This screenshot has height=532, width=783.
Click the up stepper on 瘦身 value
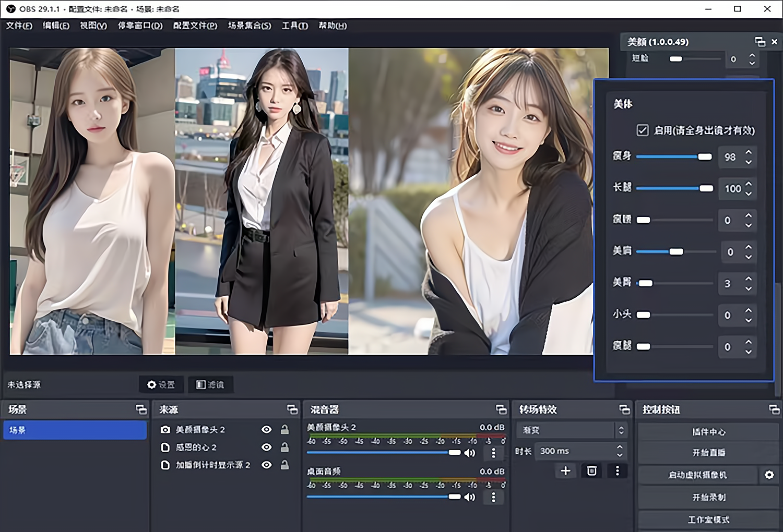tap(750, 152)
